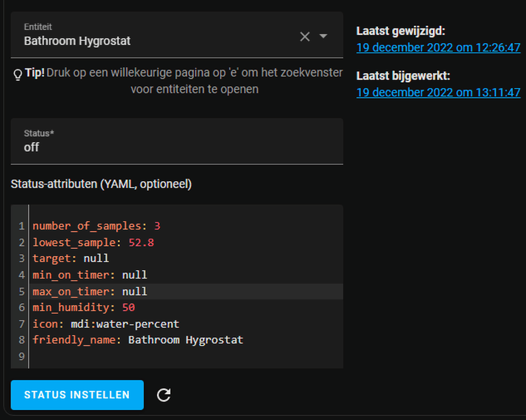This screenshot has height=420, width=526.
Task: Click the Status-attributen (YAML, optioneel) heading
Action: click(101, 184)
